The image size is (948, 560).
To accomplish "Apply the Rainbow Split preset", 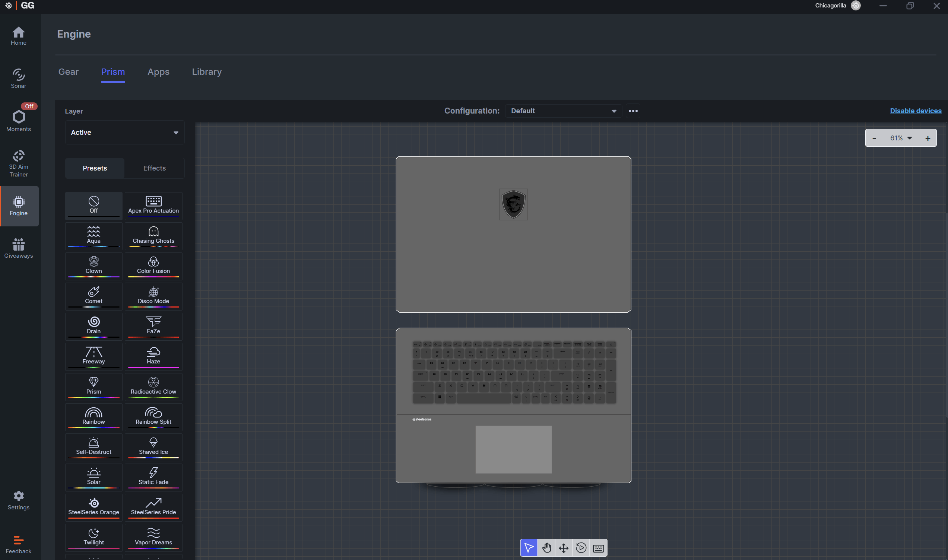I will (x=153, y=416).
